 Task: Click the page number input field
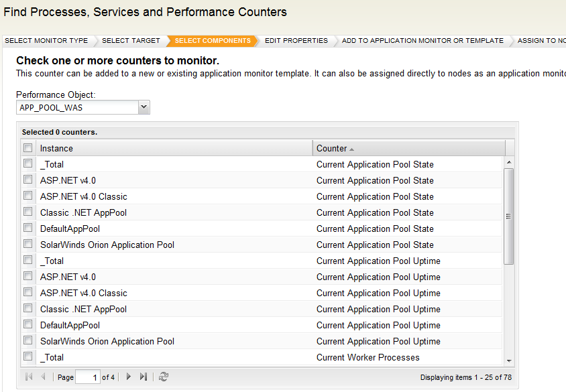pos(87,377)
